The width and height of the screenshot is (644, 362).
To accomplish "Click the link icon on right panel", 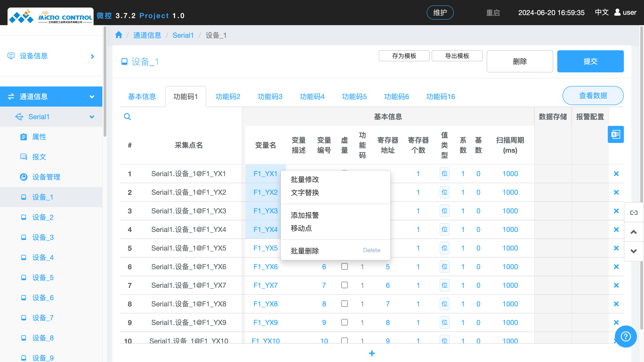I will point(633,213).
